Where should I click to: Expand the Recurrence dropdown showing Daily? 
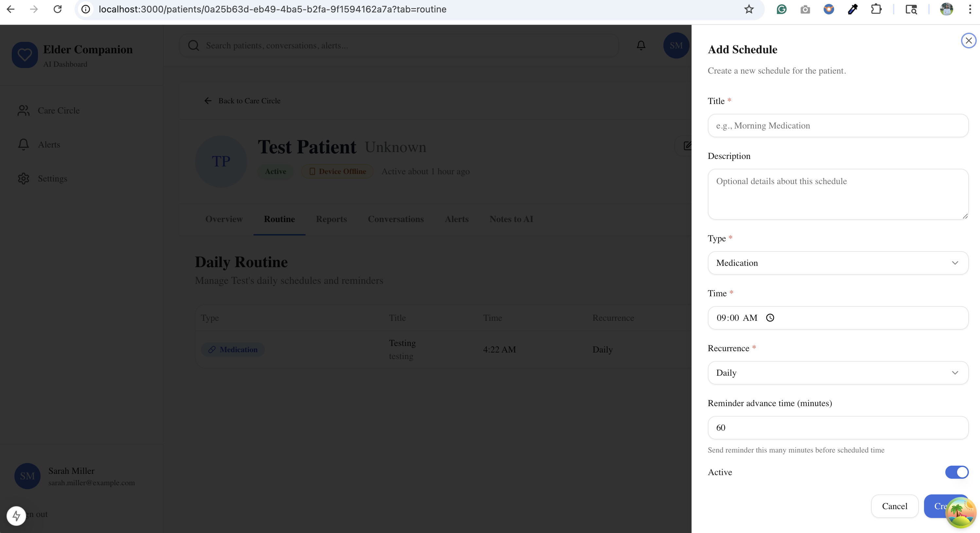pyautogui.click(x=838, y=373)
